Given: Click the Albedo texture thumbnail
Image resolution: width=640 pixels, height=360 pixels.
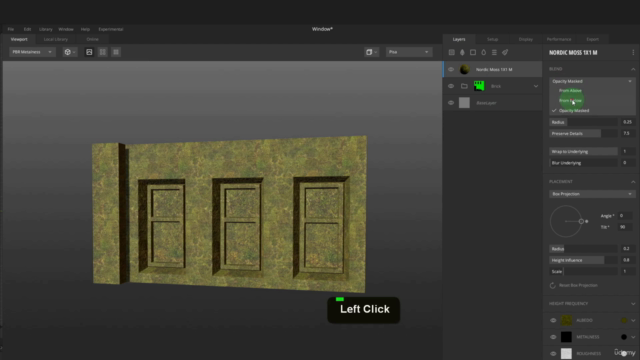Looking at the screenshot, I should pyautogui.click(x=566, y=320).
